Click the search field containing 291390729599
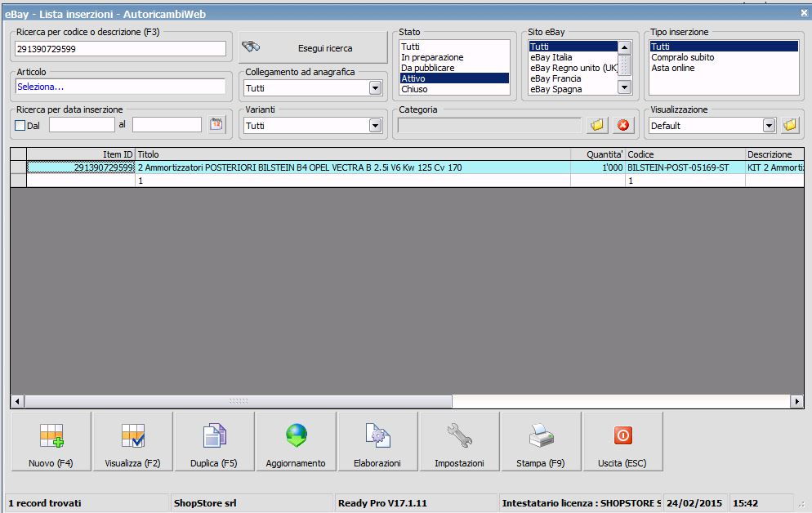Image resolution: width=812 pixels, height=513 pixels. [121, 49]
